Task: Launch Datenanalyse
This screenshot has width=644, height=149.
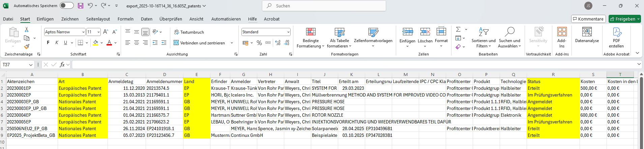Action: (587, 35)
